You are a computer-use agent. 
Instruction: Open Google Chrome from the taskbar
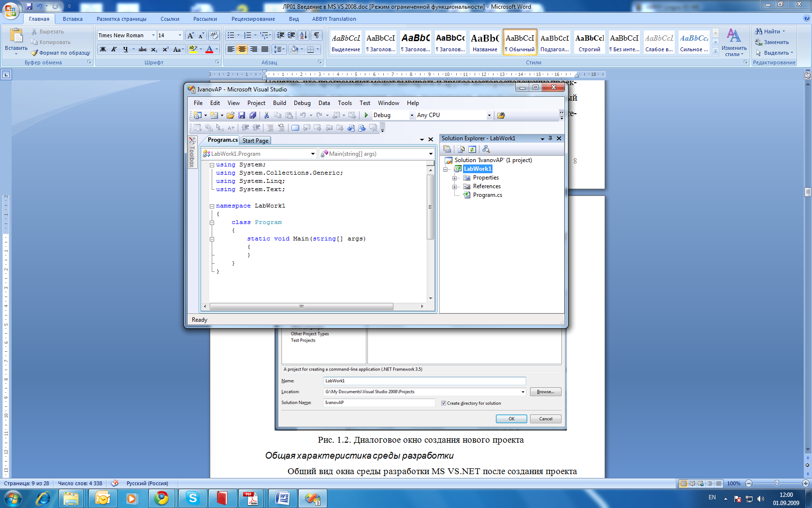click(x=162, y=498)
